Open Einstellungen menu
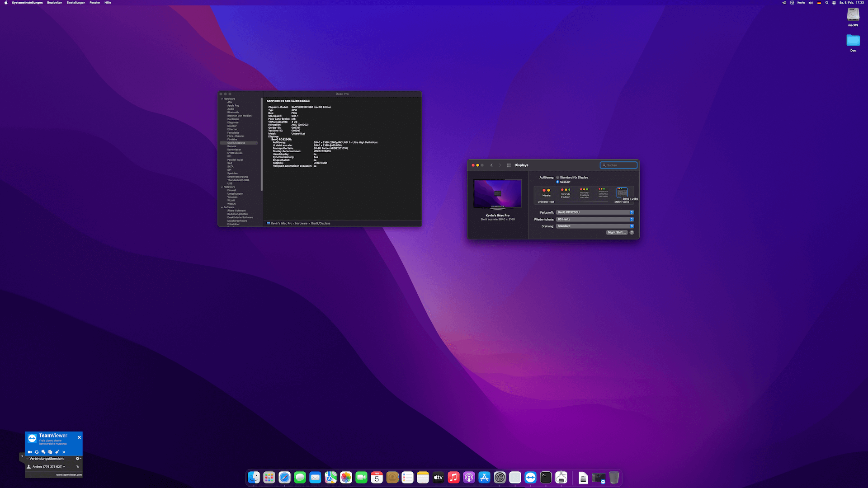Viewport: 868px width, 488px height. [x=76, y=3]
